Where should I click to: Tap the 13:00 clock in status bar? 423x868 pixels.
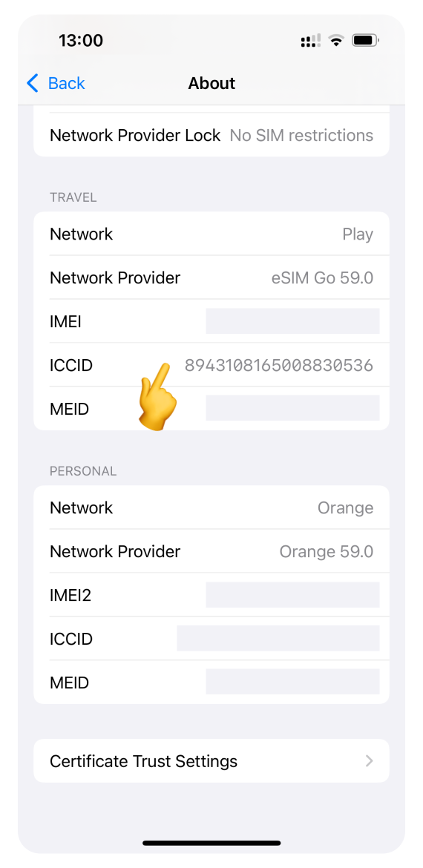(81, 40)
